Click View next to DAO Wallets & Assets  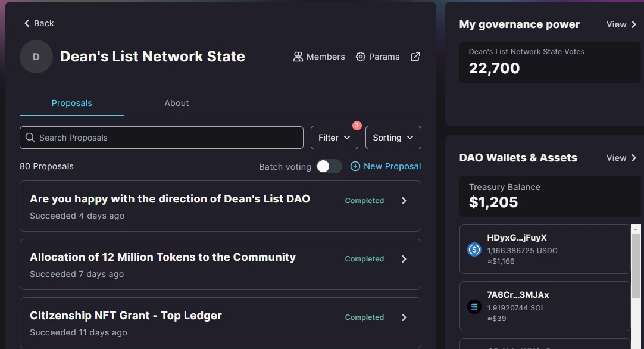click(621, 158)
